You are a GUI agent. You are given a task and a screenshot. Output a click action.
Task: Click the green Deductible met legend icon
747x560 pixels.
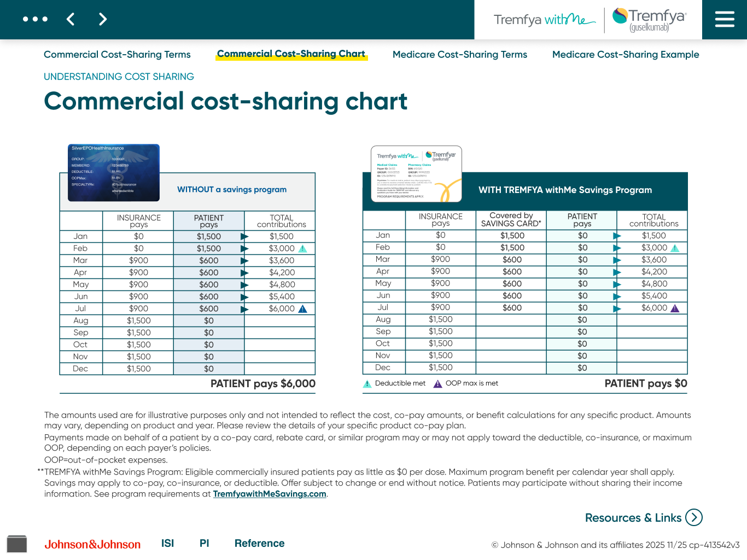(367, 383)
